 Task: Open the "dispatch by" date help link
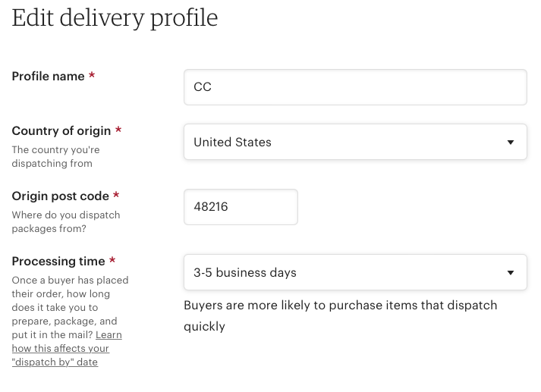click(67, 348)
